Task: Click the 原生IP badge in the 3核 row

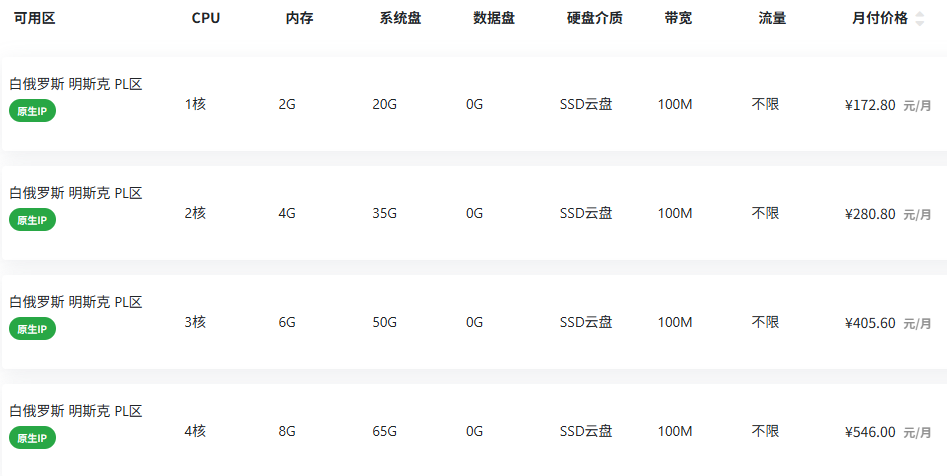Action: (x=32, y=329)
